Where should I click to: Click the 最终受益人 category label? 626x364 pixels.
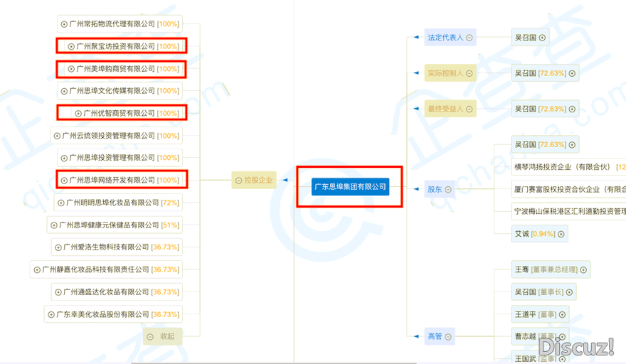[445, 109]
